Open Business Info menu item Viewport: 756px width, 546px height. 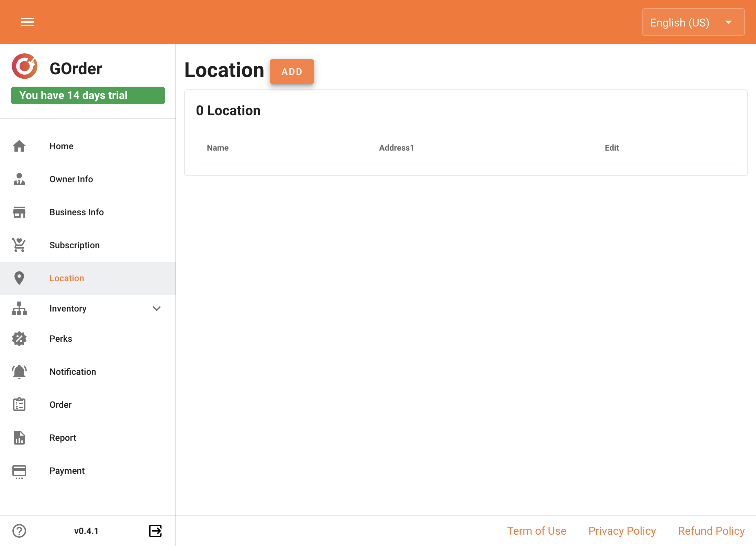(x=88, y=212)
